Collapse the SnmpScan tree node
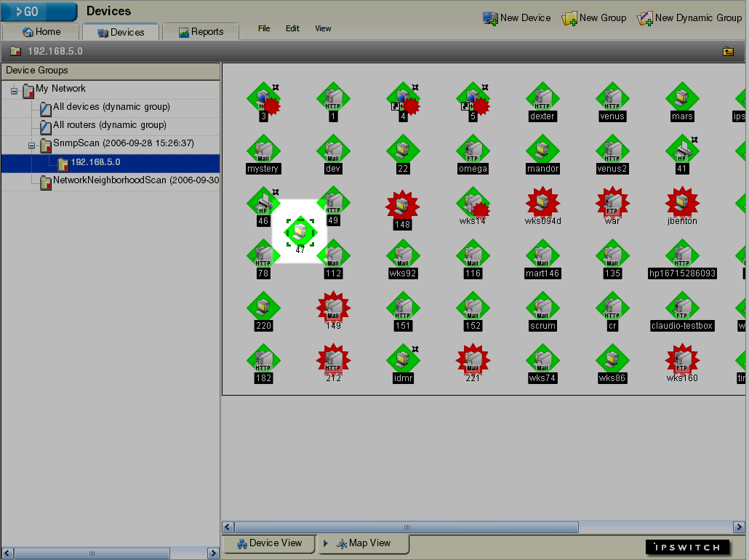The image size is (749, 560). pos(31,145)
